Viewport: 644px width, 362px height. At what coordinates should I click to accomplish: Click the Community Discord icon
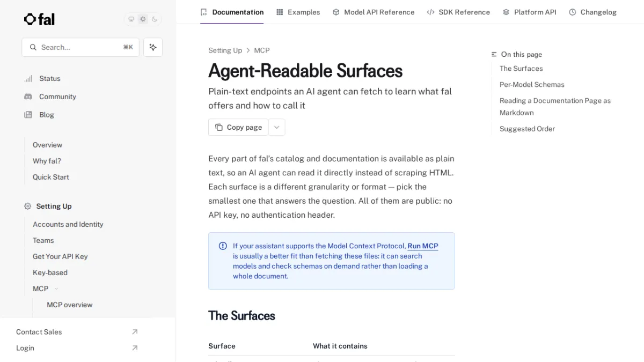point(28,97)
